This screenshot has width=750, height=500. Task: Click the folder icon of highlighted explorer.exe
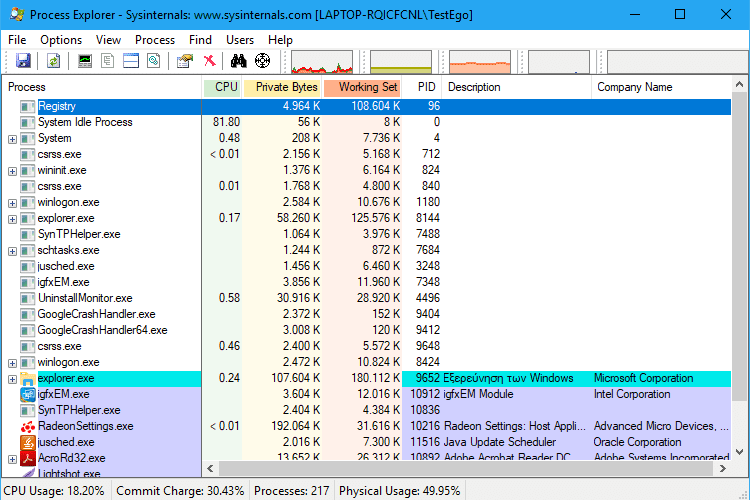pos(28,378)
